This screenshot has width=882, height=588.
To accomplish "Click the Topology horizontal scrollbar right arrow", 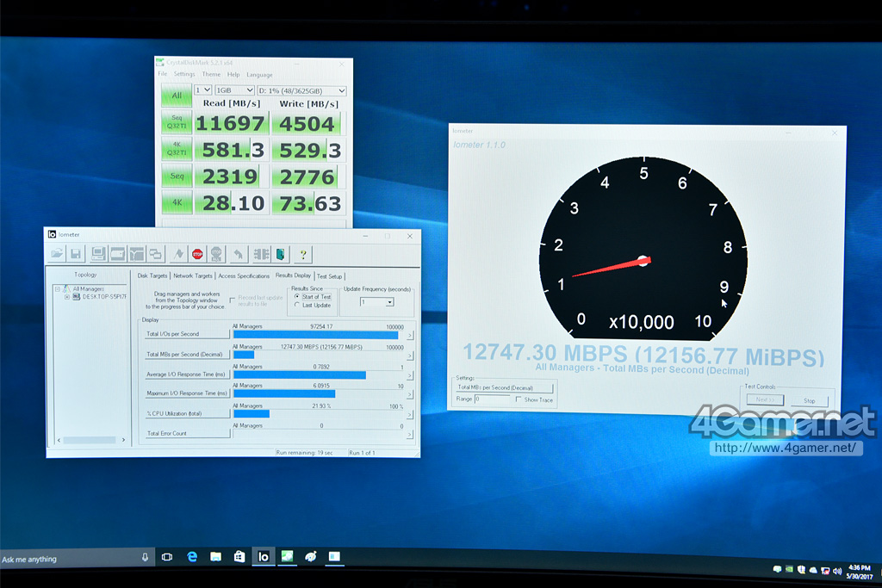I will [124, 440].
